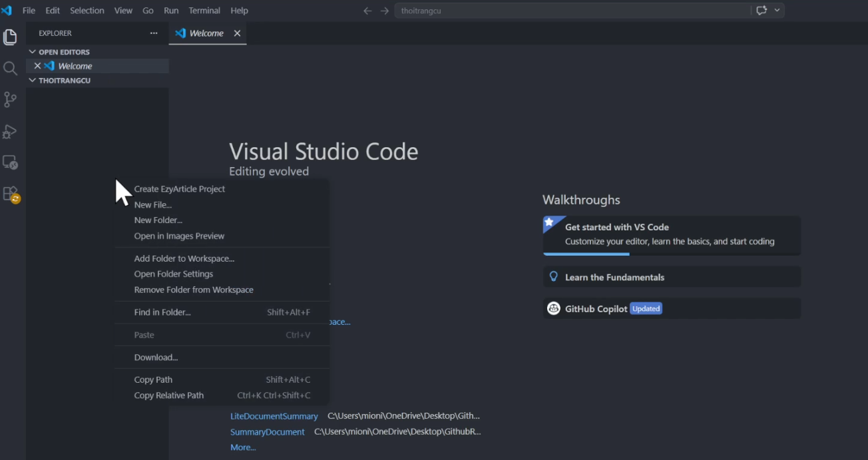Choose New Folder... in context menu
Viewport: 868px width, 460px height.
coord(222,220)
